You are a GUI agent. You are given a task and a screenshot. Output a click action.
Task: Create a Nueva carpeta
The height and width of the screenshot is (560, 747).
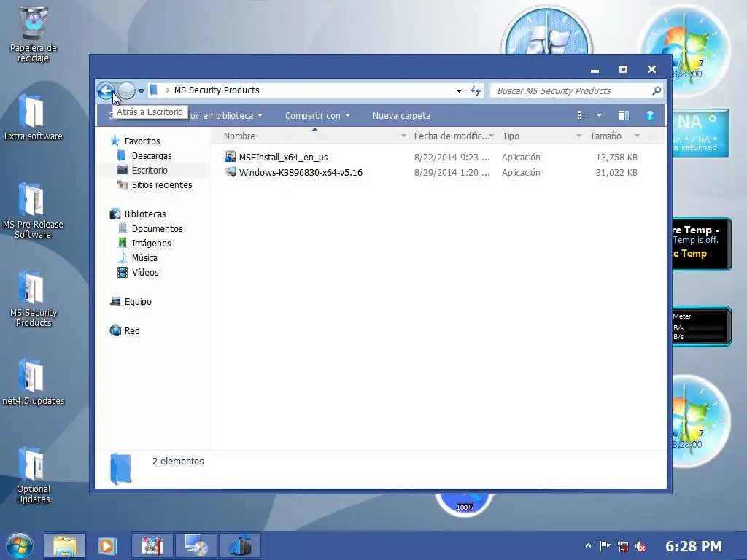401,116
